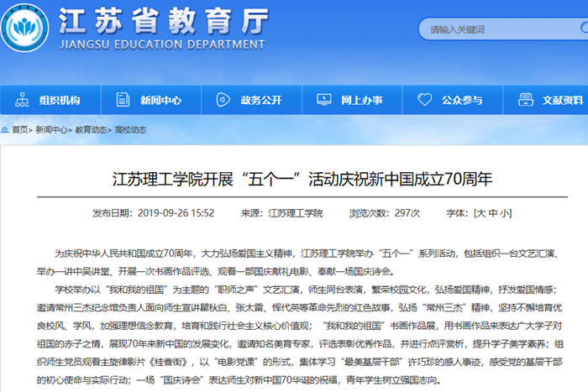This screenshot has width=588, height=392.
Task: Open the 组织机构 menu
Action: click(50, 100)
